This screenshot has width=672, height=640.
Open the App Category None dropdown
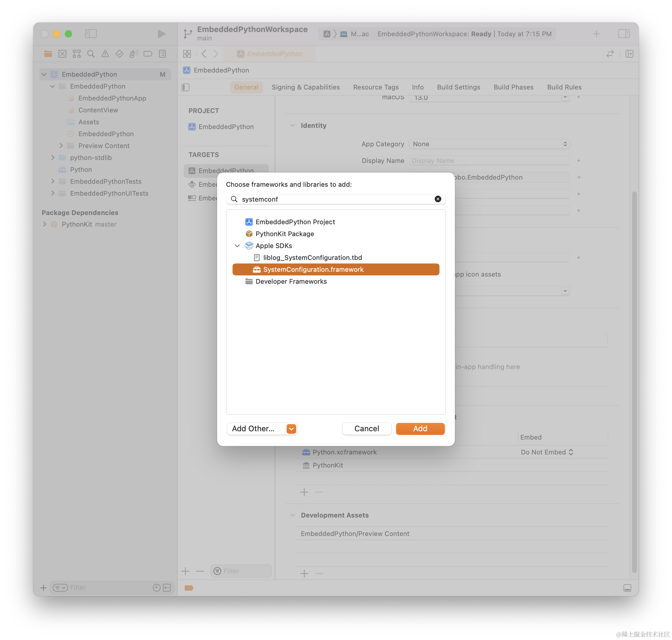489,144
